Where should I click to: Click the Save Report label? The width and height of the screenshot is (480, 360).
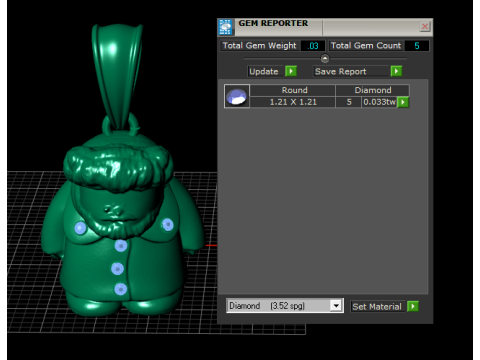(x=351, y=71)
